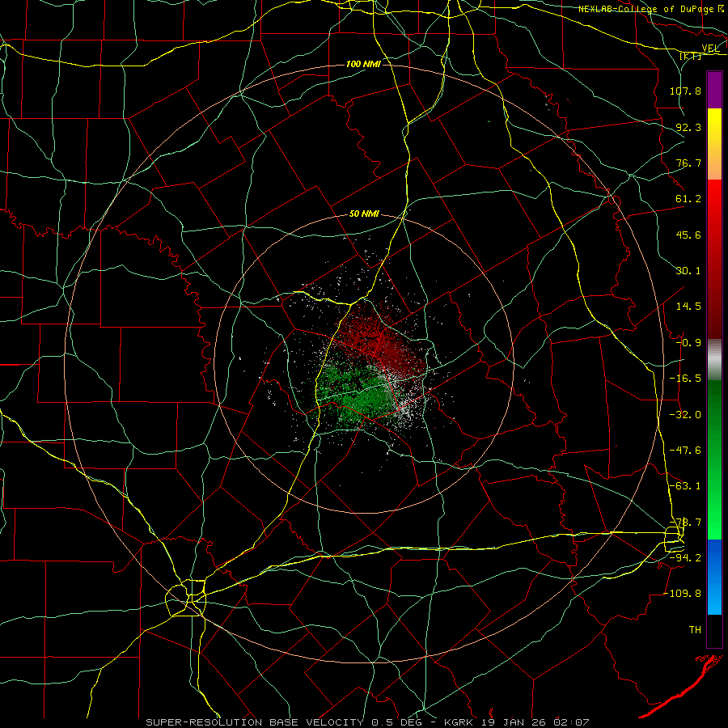Pick the green segment of the velocity color bar
Image resolution: width=728 pixels, height=728 pixels.
tap(714, 459)
